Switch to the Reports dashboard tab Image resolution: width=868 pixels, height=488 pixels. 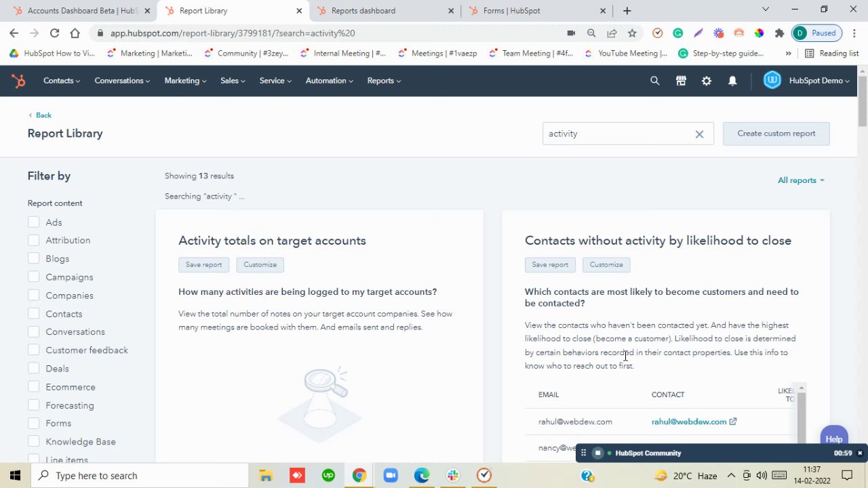tap(385, 11)
